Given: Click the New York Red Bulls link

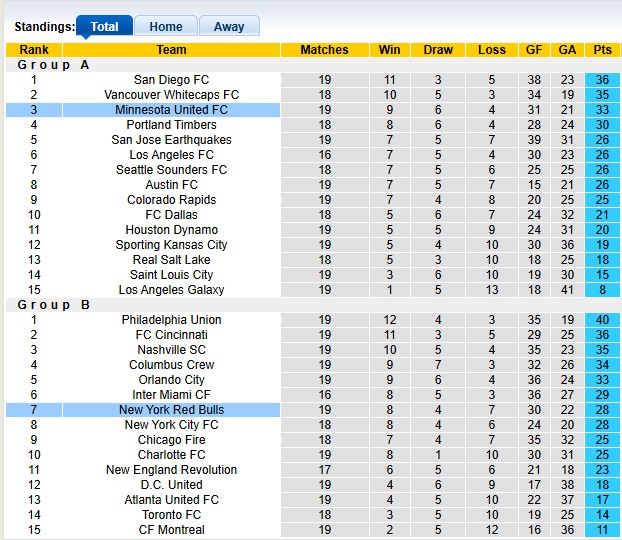Looking at the screenshot, I should pos(171,410).
